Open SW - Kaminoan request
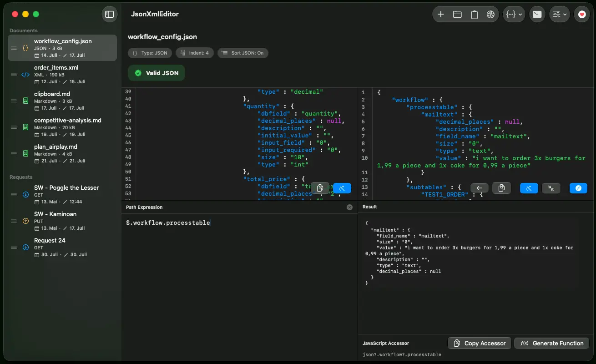Viewport: 596px width, 364px height. point(62,221)
